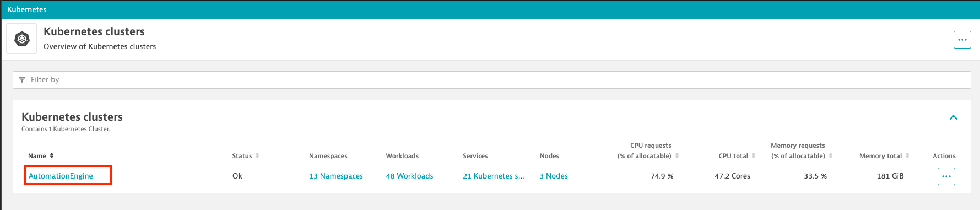Open the 21 Kubernetes services link
The image size is (980, 210).
[x=493, y=176]
